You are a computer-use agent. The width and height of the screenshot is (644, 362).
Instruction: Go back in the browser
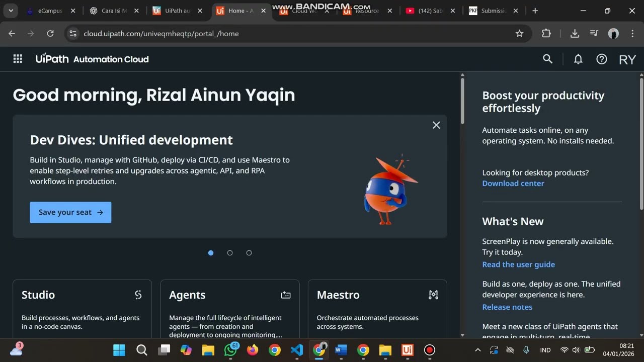click(x=12, y=34)
